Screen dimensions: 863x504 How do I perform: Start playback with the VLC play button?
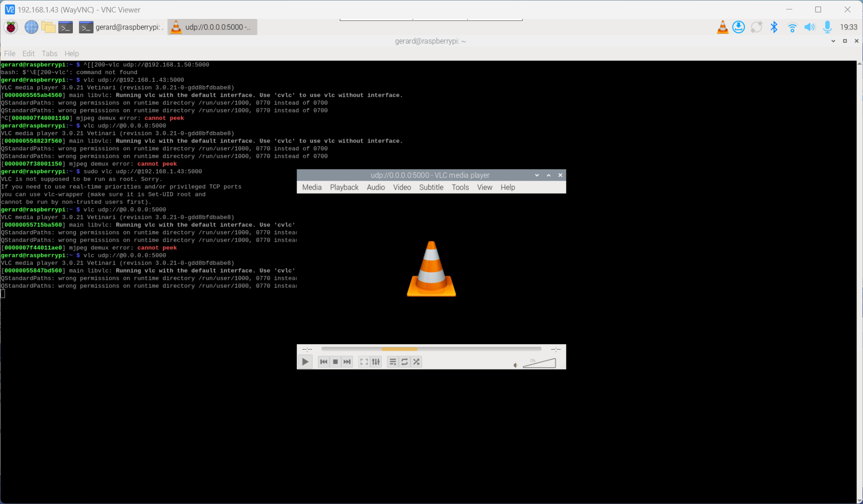click(x=305, y=362)
